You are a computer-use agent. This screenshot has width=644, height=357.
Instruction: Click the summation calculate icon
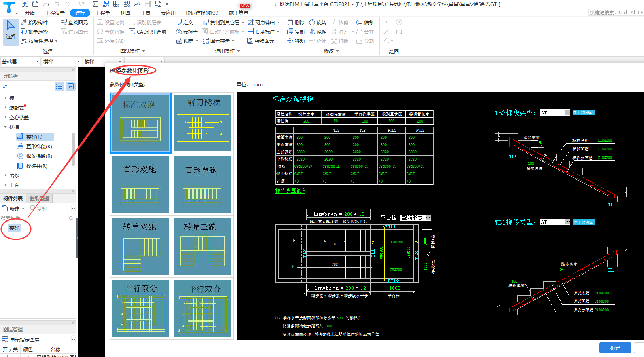click(95, 4)
